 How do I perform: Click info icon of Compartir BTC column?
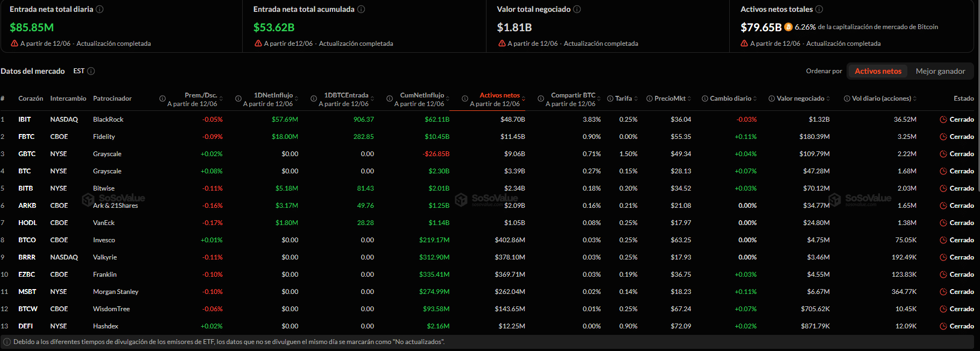(541, 99)
